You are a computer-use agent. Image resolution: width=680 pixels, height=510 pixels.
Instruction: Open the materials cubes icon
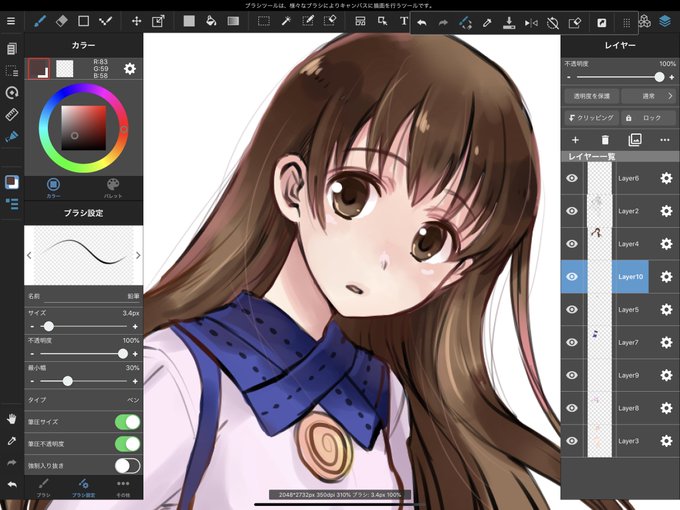[645, 21]
